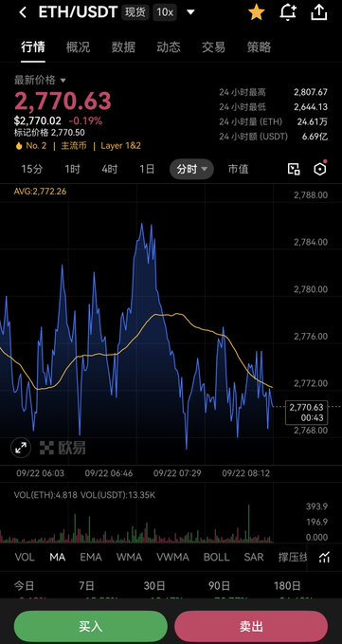342x644 pixels.
Task: Open the indicators chart icon
Action: (324, 557)
